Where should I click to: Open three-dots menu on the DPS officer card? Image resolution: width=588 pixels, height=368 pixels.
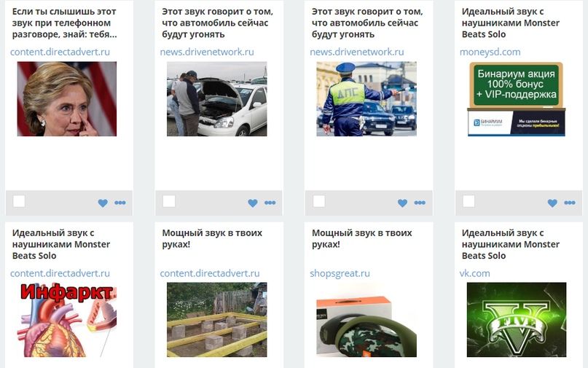click(x=420, y=203)
